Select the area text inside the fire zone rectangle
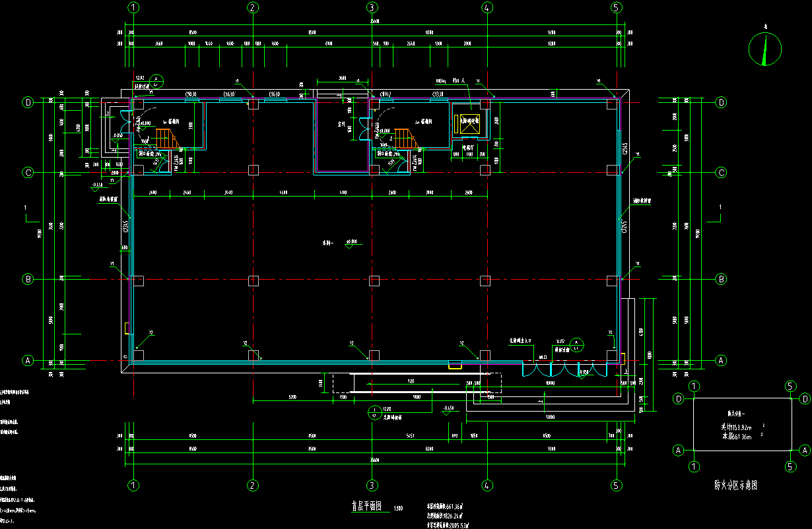This screenshot has width=812, height=529. click(x=741, y=431)
